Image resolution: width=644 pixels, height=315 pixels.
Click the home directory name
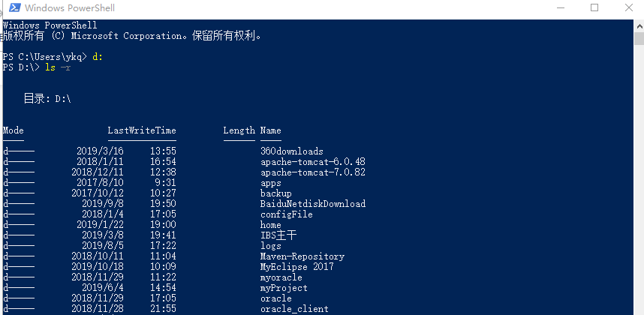(x=271, y=225)
